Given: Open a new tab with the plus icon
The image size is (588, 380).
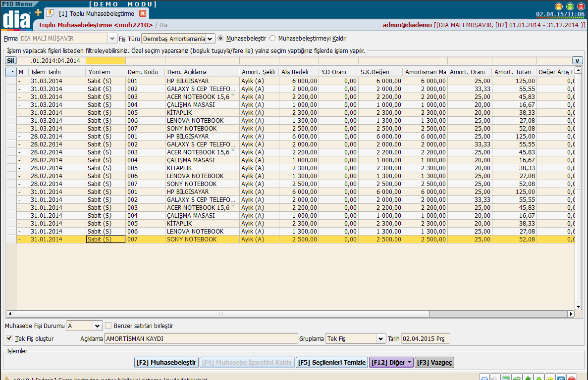Looking at the screenshot, I should click(x=38, y=13).
